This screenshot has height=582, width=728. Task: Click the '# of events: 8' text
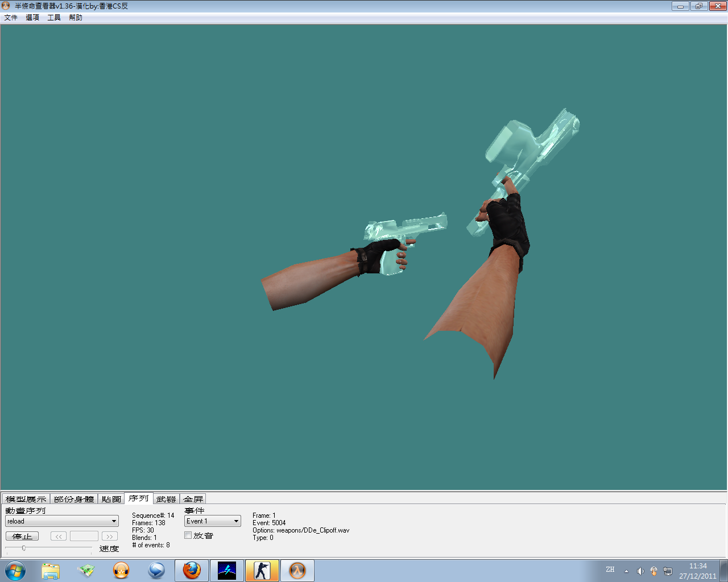151,545
